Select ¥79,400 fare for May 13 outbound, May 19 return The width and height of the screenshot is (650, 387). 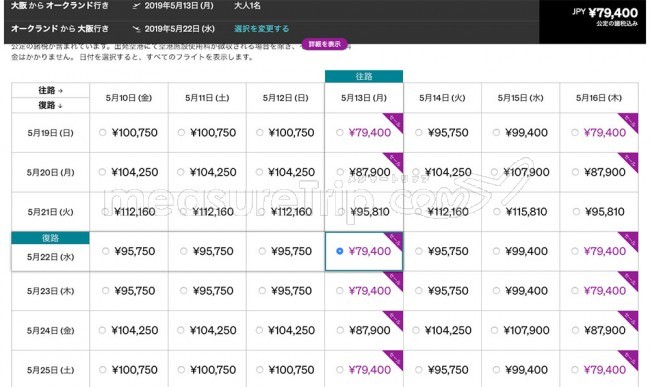click(364, 133)
